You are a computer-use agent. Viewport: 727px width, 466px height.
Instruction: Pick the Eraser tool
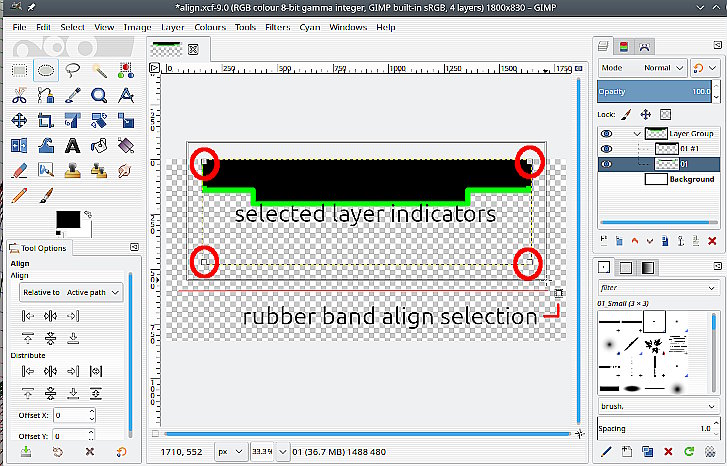pos(19,171)
